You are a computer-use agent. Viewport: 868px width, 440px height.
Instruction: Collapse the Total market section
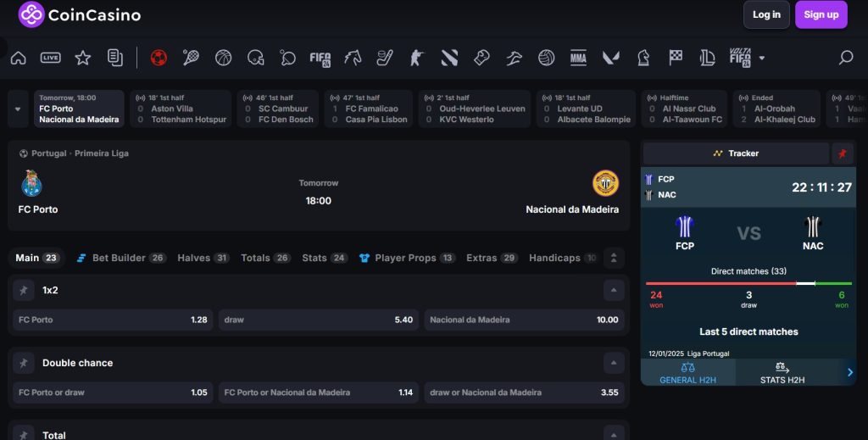614,435
